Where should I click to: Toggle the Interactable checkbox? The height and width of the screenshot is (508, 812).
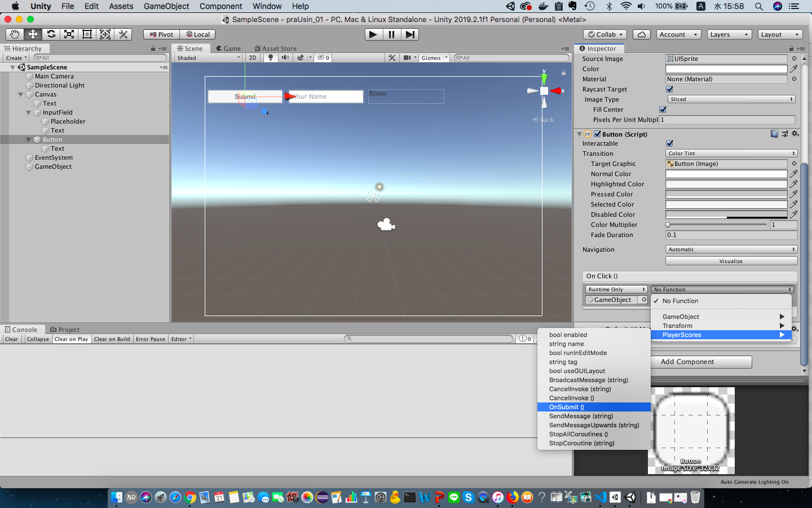(669, 143)
